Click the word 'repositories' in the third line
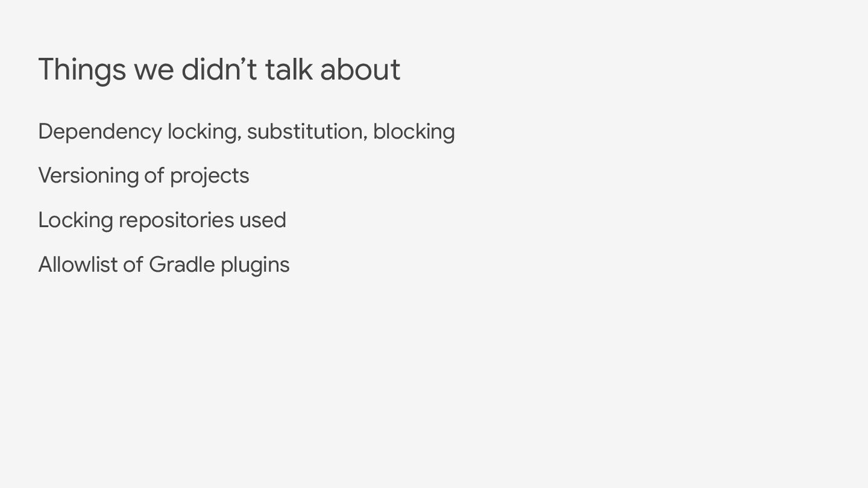Image resolution: width=868 pixels, height=488 pixels. pyautogui.click(x=176, y=221)
